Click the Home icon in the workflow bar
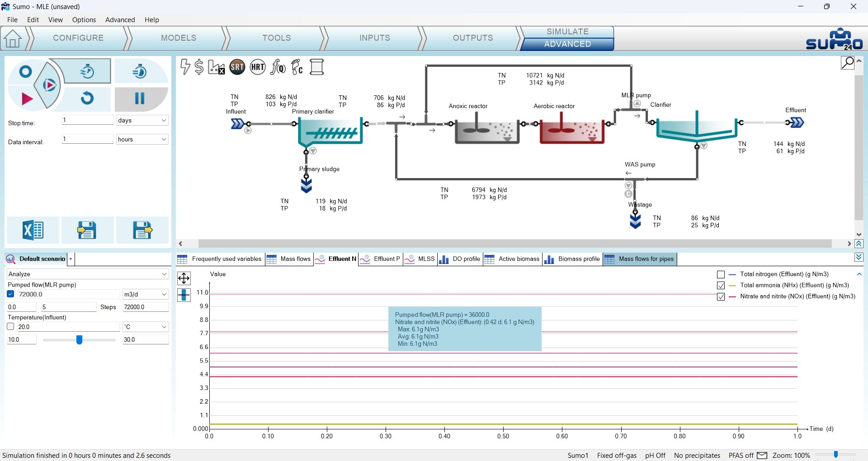This screenshot has height=461, width=868. [x=13, y=38]
